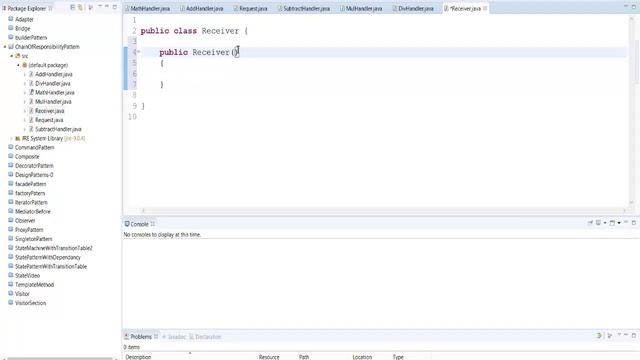This screenshot has width=640, height=360.
Task: Click Pin Console icon
Action: point(590,222)
